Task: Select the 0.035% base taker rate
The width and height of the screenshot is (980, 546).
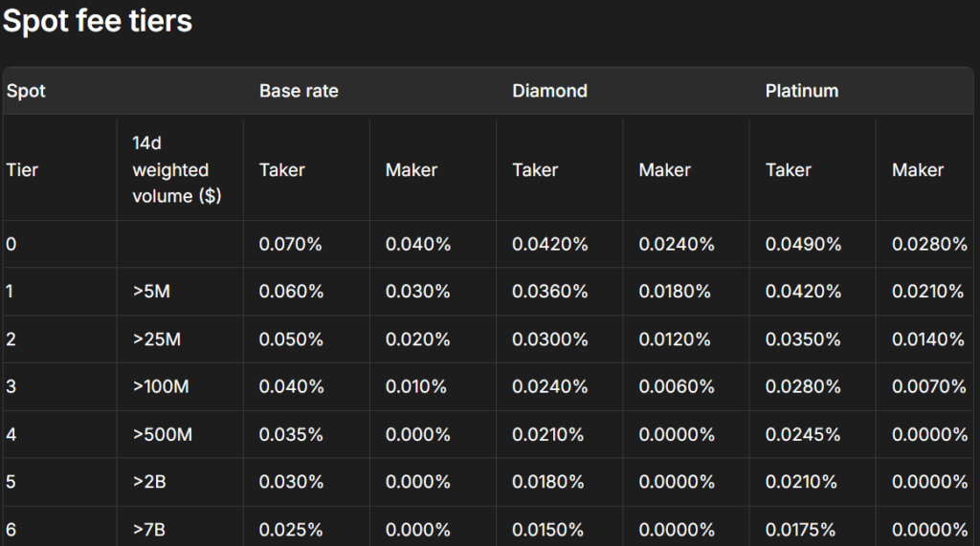Action: point(291,435)
